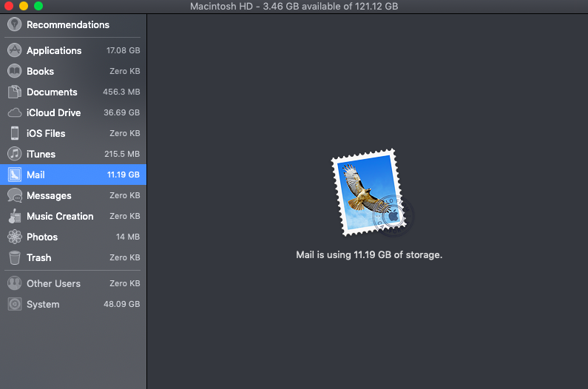Click the Zero KB value for Books
Image resolution: width=588 pixels, height=389 pixels.
click(x=125, y=71)
